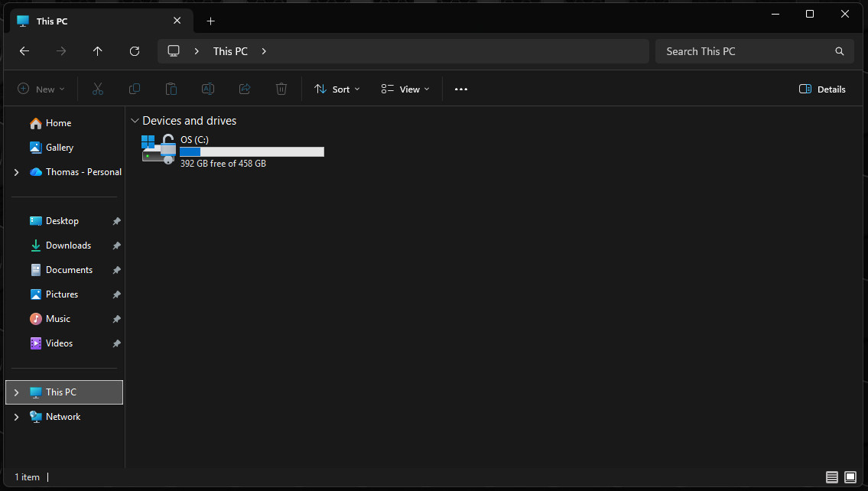
Task: Click the Paste clipboard icon
Action: click(x=171, y=89)
